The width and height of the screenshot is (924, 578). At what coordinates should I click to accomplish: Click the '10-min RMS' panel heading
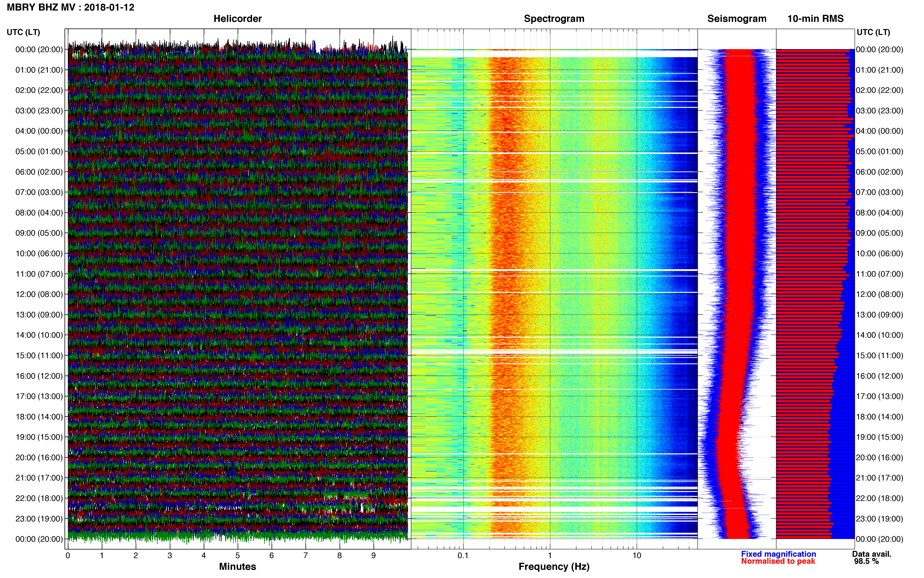coord(816,19)
